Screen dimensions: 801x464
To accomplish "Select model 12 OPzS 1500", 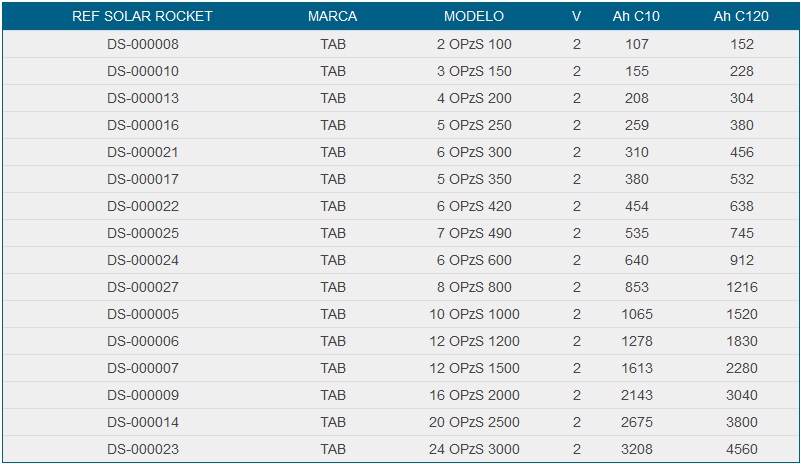I will tap(474, 368).
